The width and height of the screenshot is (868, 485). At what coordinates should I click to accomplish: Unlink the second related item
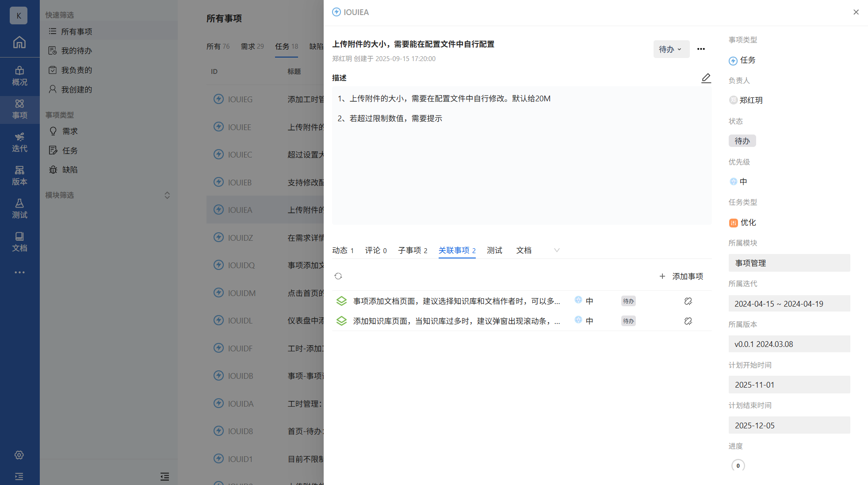point(688,321)
